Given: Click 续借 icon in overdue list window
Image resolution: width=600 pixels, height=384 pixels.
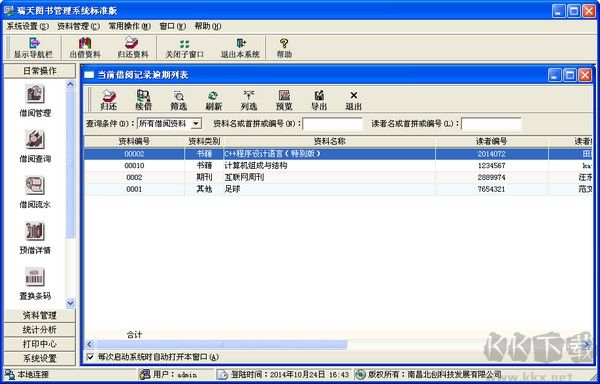Looking at the screenshot, I should pyautogui.click(x=143, y=100).
